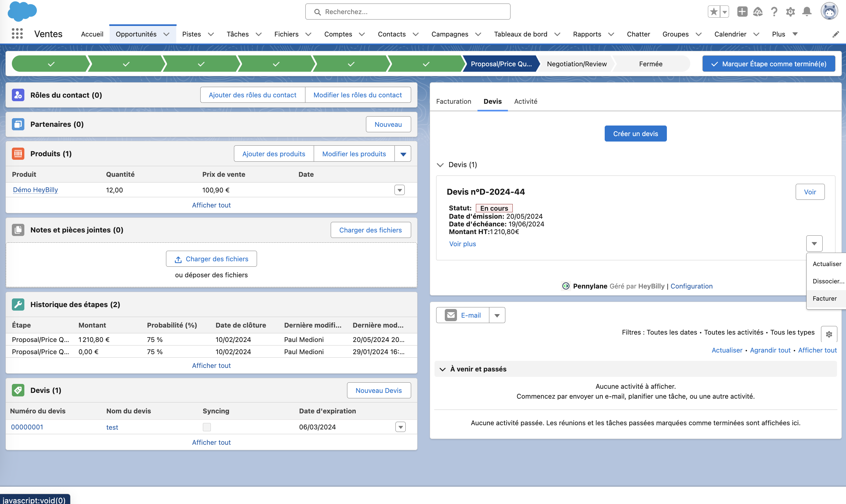Click the activity filter settings gear
Screen dimensions: 846x504
coord(829,334)
